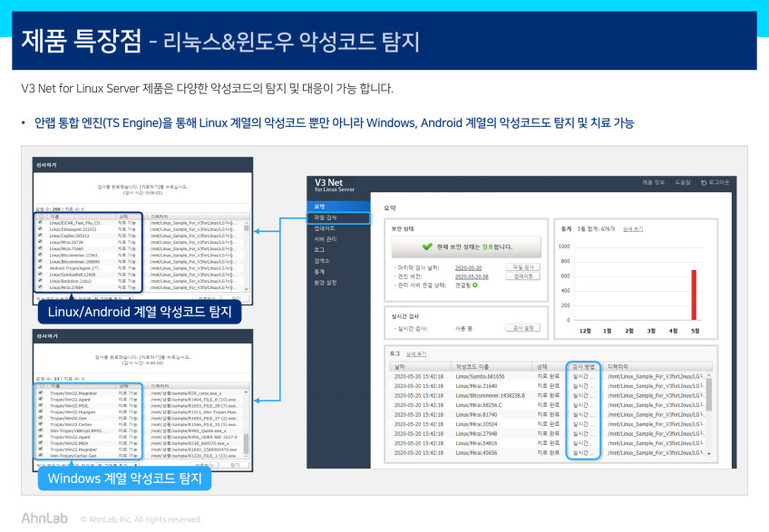The height and width of the screenshot is (532, 769).
Task: Select the Linux/Bitcoinminer.1438238.B log row
Action: coord(548,396)
